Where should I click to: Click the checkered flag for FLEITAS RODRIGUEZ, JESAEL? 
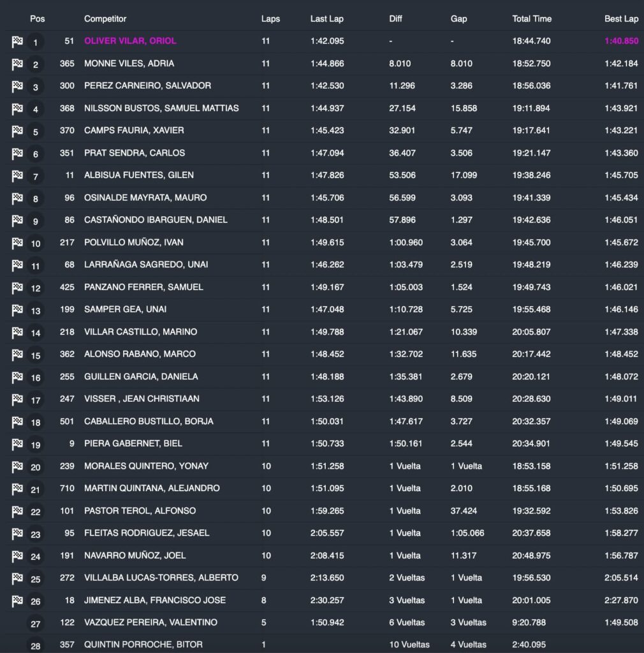tap(17, 534)
